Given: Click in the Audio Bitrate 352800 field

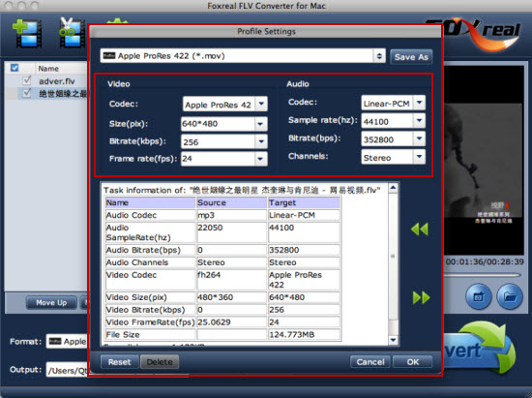Looking at the screenshot, I should click(x=388, y=138).
